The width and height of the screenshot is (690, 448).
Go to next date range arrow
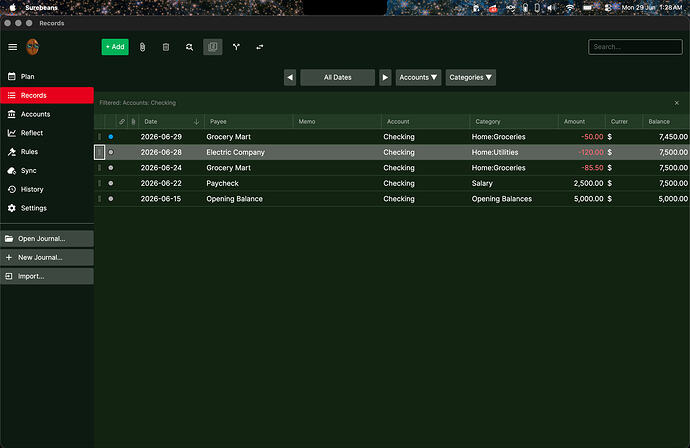tap(385, 77)
